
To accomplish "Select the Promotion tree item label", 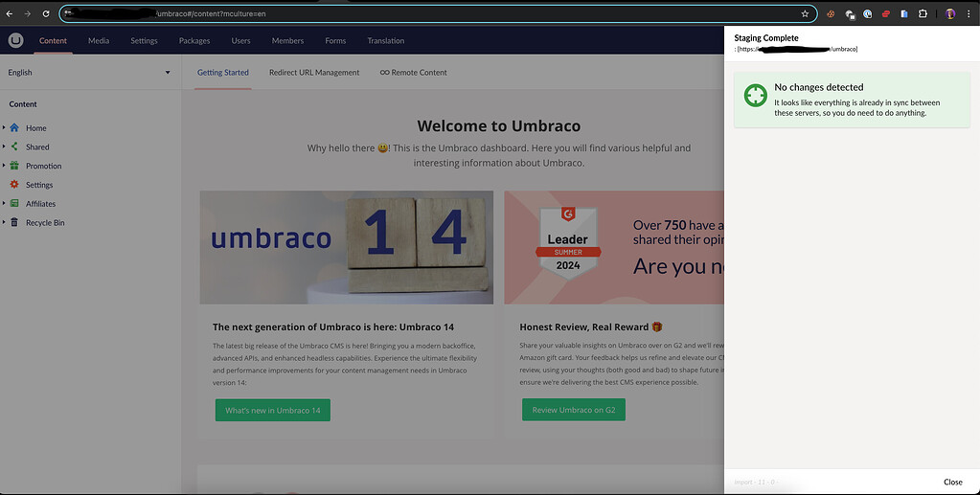I will pyautogui.click(x=44, y=166).
